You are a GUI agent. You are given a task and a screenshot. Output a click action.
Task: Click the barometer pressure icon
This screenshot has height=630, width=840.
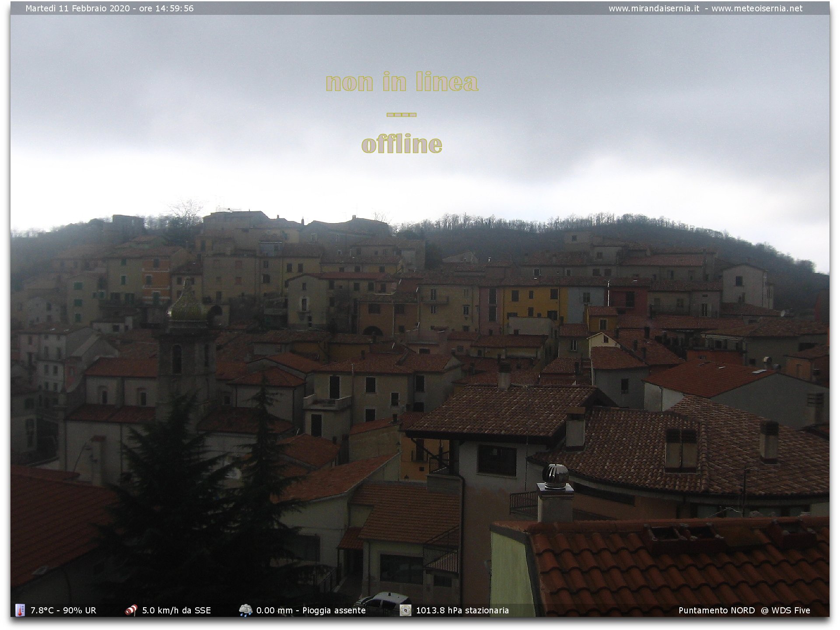point(406,610)
